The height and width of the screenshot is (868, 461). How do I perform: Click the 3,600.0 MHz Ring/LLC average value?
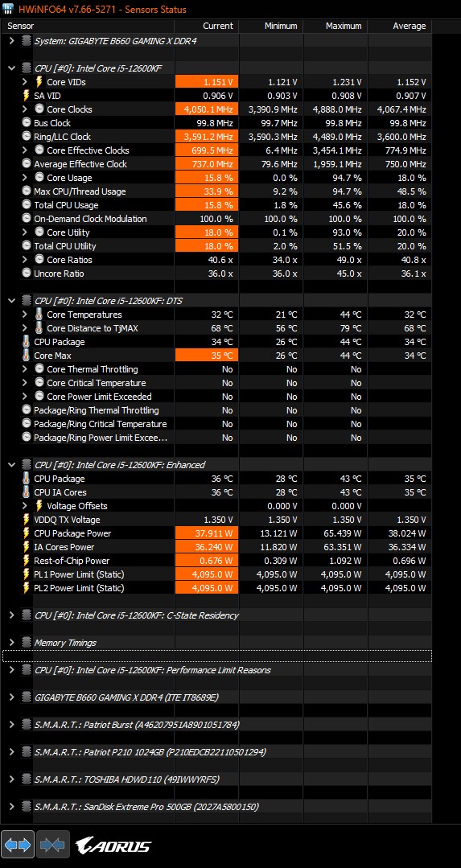pos(400,136)
